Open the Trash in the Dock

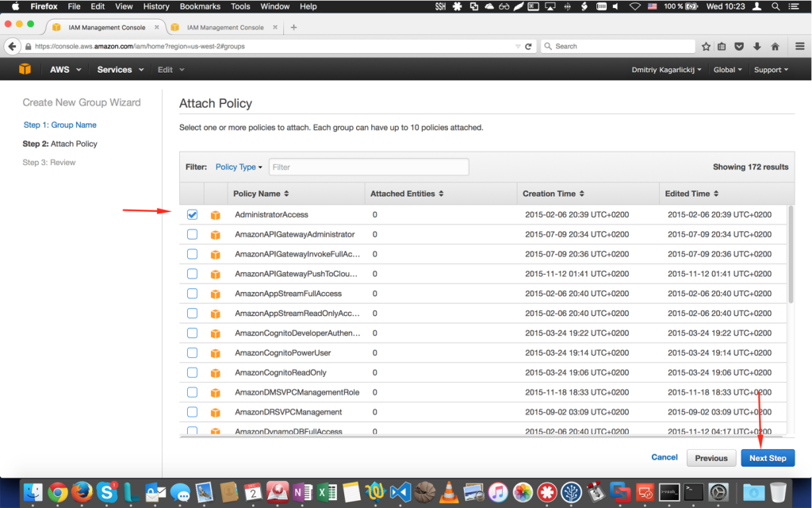click(x=778, y=492)
